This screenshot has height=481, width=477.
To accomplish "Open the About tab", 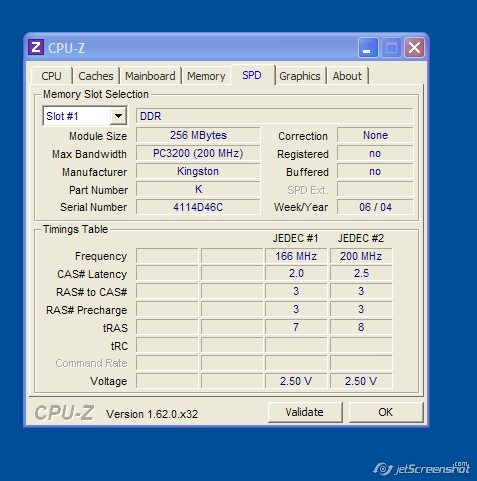I will pyautogui.click(x=347, y=76).
